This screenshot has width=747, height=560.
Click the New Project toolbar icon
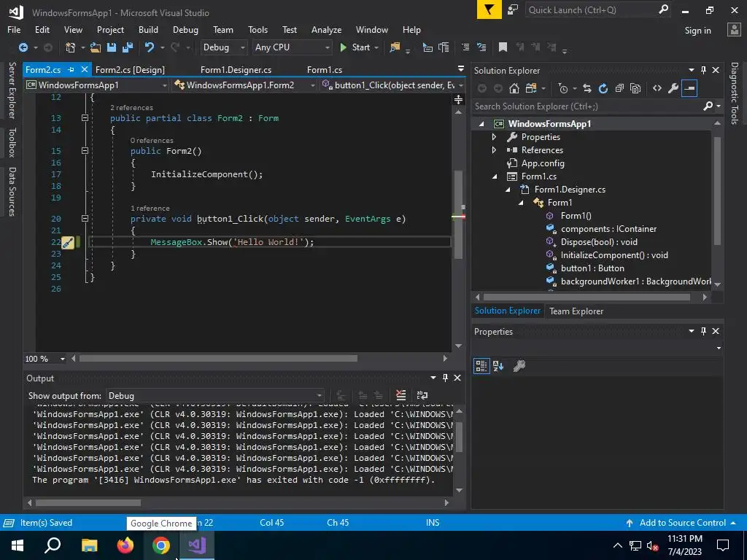[x=71, y=47]
